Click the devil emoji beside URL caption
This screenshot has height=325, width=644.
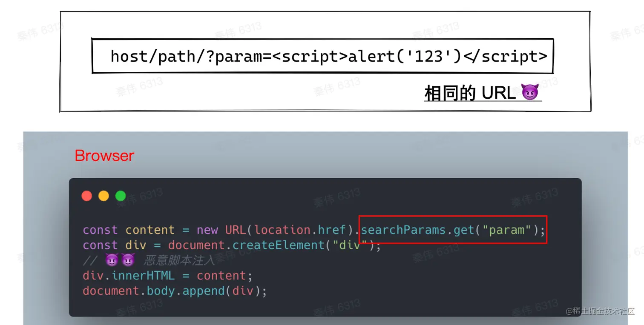click(530, 92)
